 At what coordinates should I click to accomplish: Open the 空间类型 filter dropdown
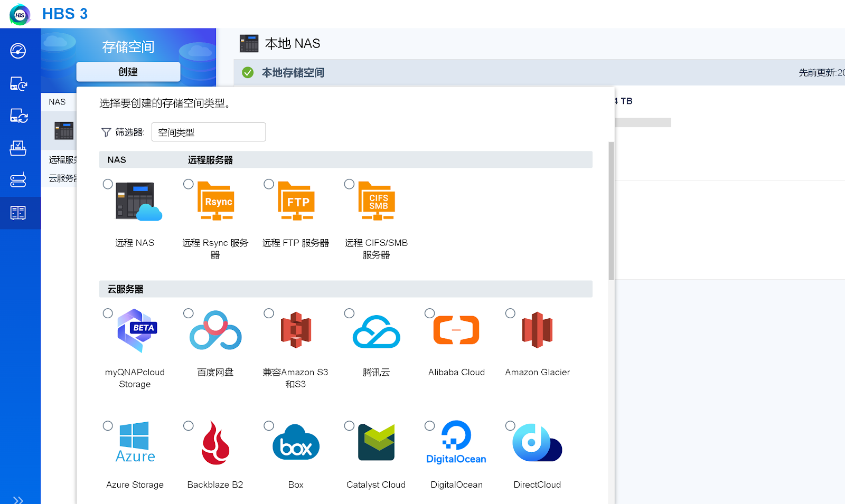pos(209,132)
